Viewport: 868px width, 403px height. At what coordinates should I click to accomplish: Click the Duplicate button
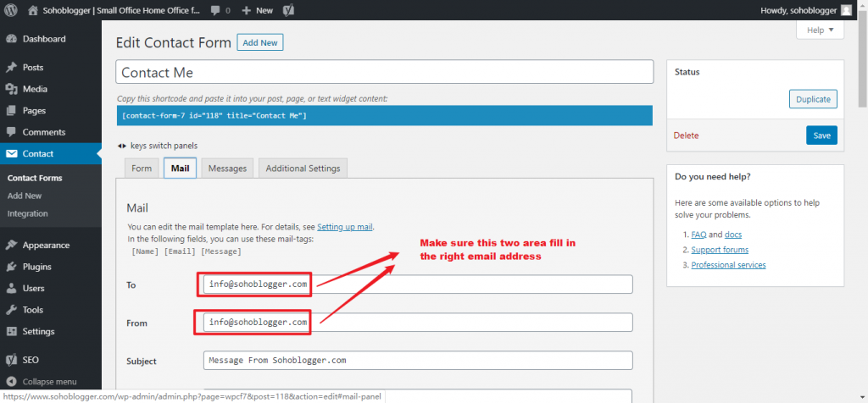pos(813,99)
